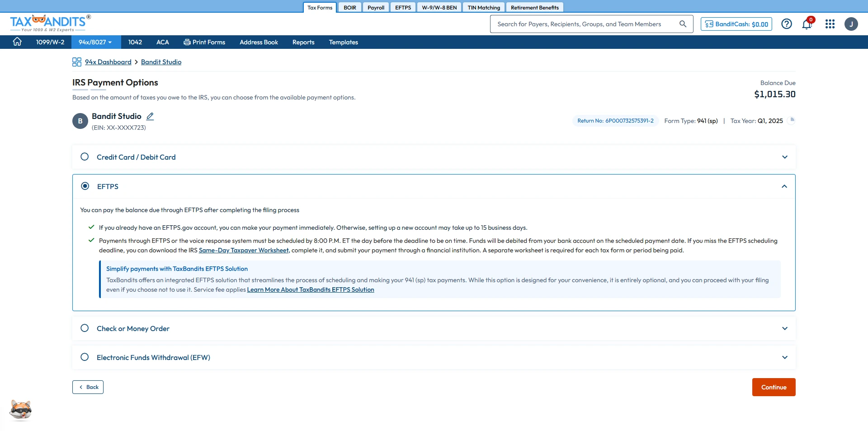
Task: Click the Return No. badge
Action: [615, 121]
